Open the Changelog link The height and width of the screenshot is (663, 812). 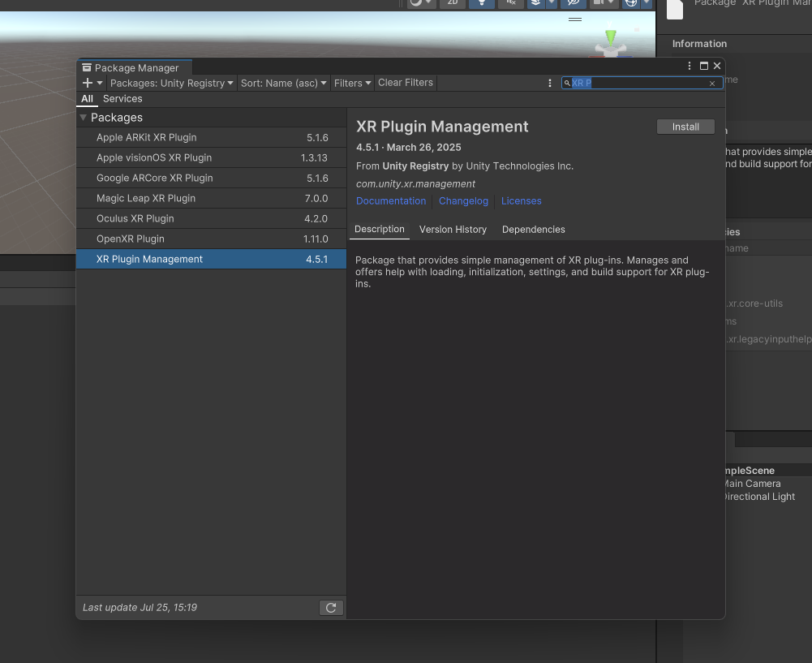pos(463,201)
